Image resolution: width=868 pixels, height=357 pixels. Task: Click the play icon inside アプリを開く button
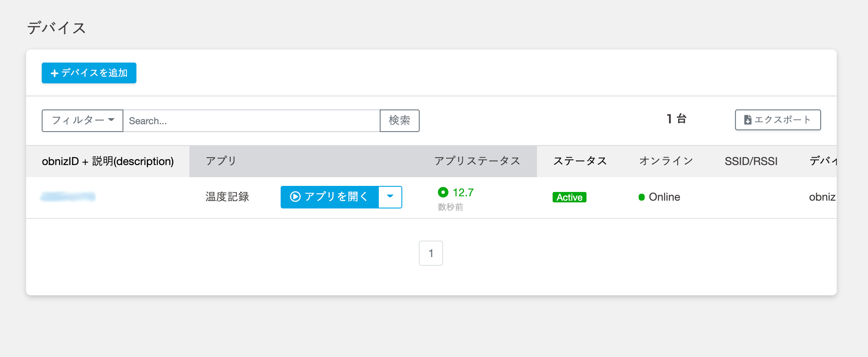(x=295, y=197)
